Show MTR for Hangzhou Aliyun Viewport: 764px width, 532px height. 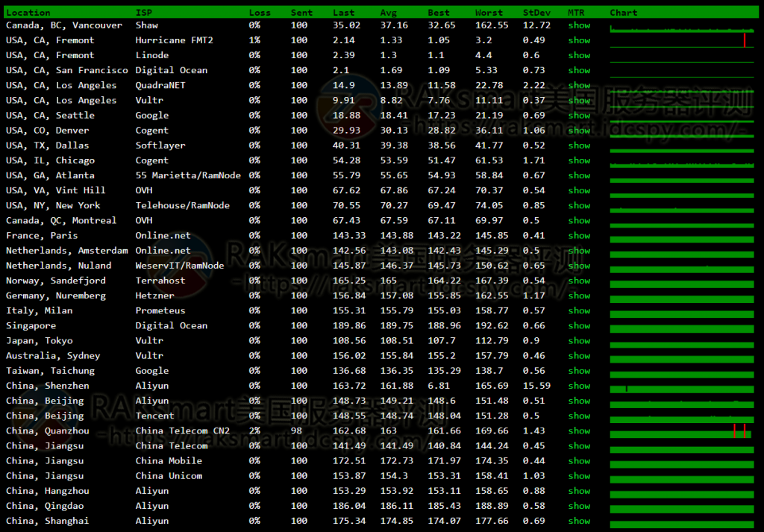[579, 491]
